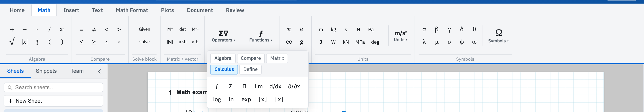
Task: Click the Search sheets field
Action: point(53,87)
